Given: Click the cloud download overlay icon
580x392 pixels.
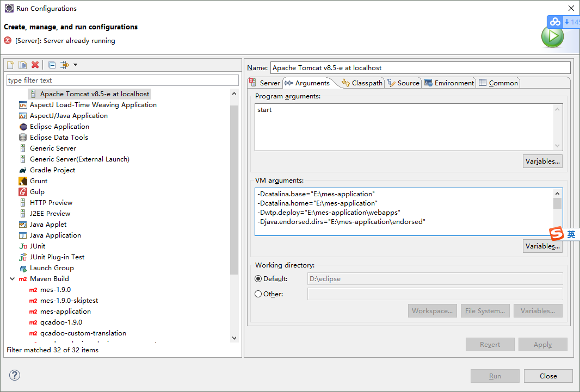Looking at the screenshot, I should click(555, 22).
